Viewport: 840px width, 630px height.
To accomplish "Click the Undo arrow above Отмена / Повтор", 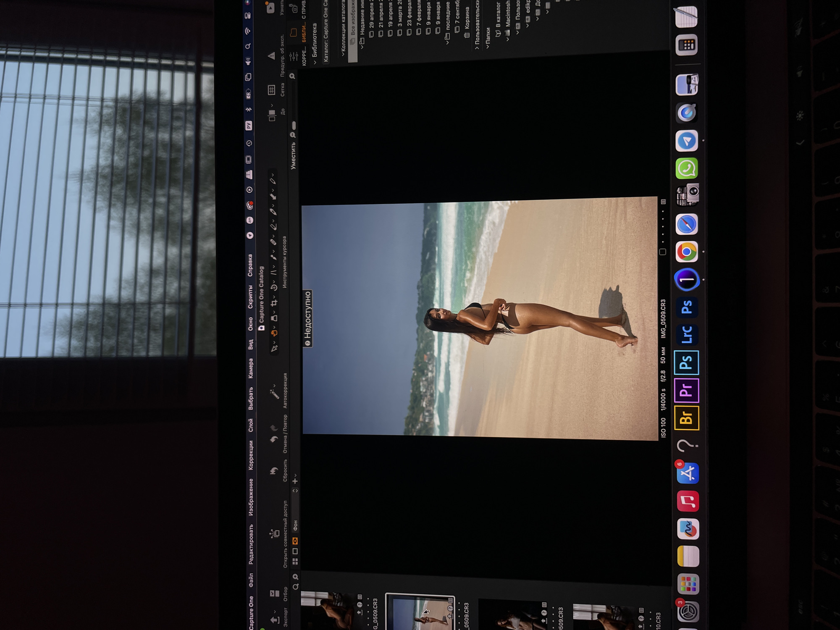I will pos(274,439).
